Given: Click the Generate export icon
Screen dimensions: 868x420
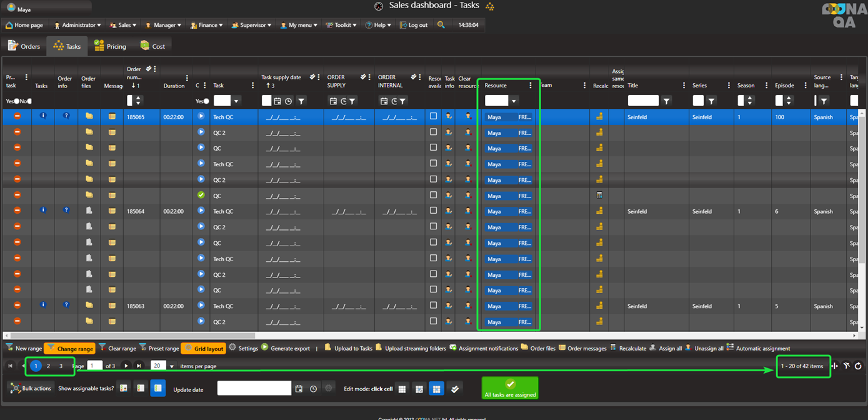Looking at the screenshot, I should point(265,347).
